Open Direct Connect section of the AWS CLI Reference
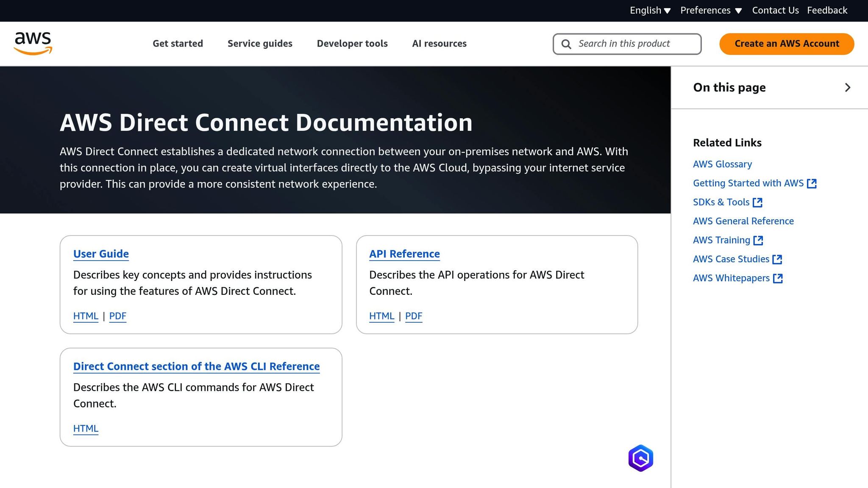Screen dimensions: 868x488 [x=196, y=366]
